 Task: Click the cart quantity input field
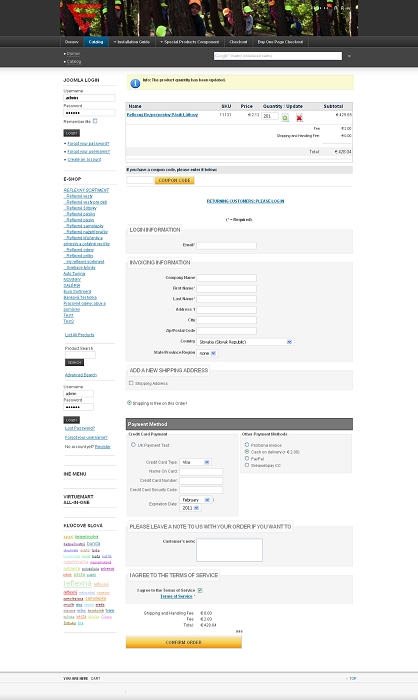coord(270,116)
